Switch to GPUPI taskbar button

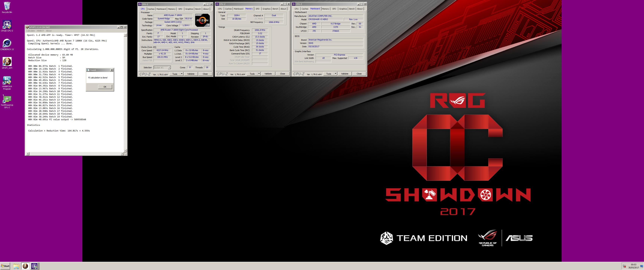25,266
